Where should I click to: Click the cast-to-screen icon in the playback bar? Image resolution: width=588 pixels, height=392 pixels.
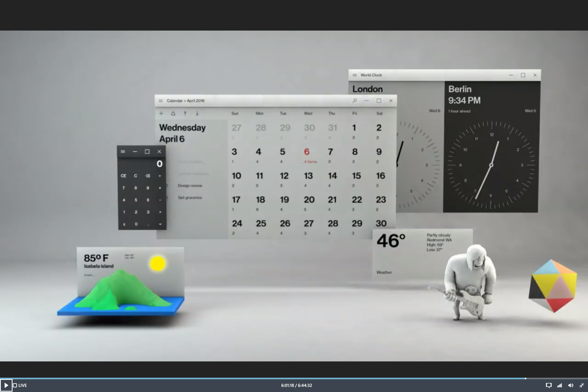click(549, 385)
